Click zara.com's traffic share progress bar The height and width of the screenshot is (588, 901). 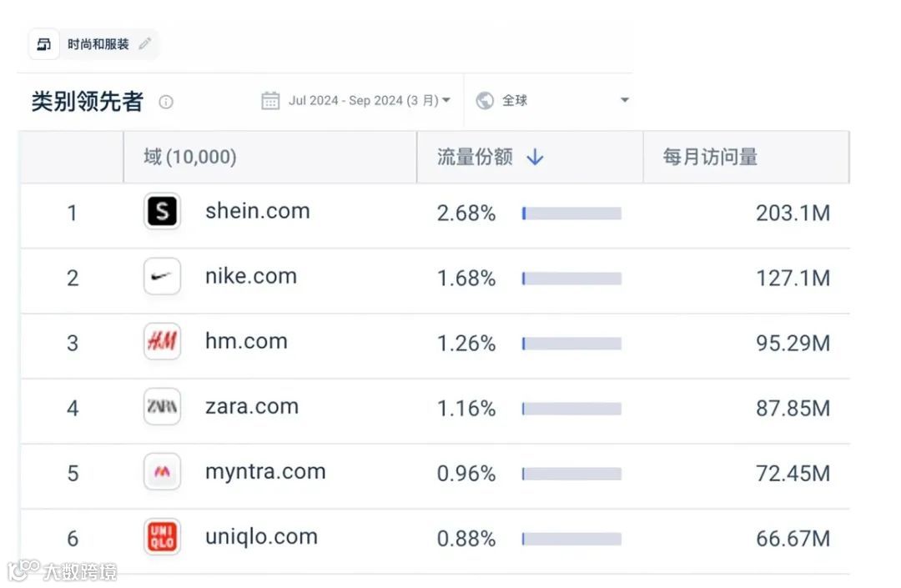pos(571,408)
